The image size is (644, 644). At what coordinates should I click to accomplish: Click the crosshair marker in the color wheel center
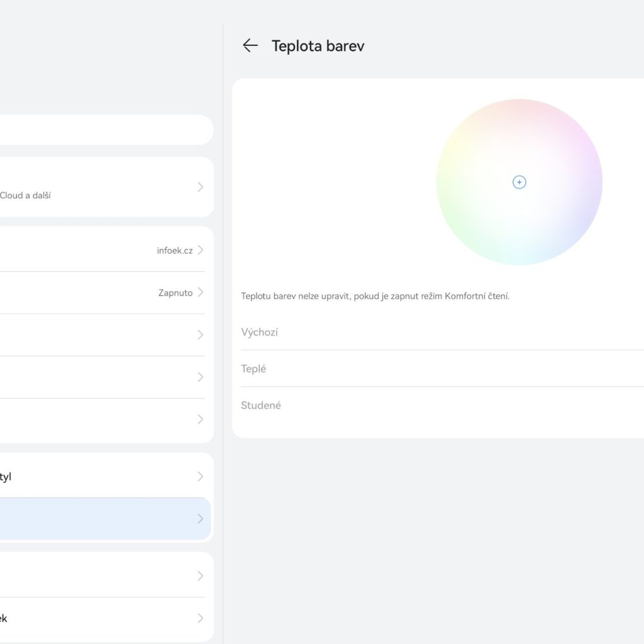(519, 182)
